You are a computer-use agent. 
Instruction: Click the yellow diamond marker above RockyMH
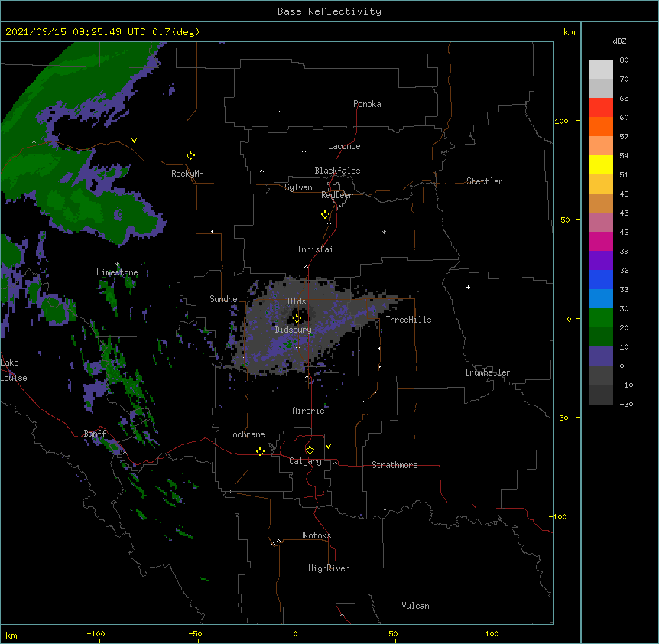190,156
